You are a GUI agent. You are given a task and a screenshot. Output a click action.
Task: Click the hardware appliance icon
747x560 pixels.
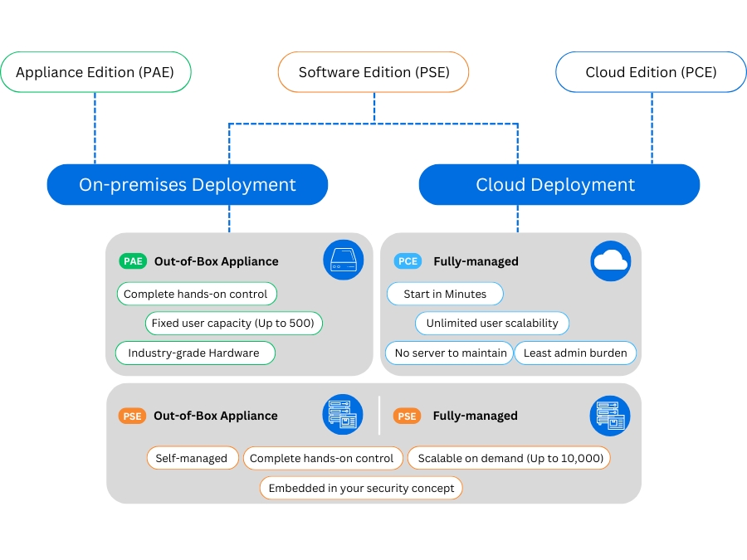point(343,260)
